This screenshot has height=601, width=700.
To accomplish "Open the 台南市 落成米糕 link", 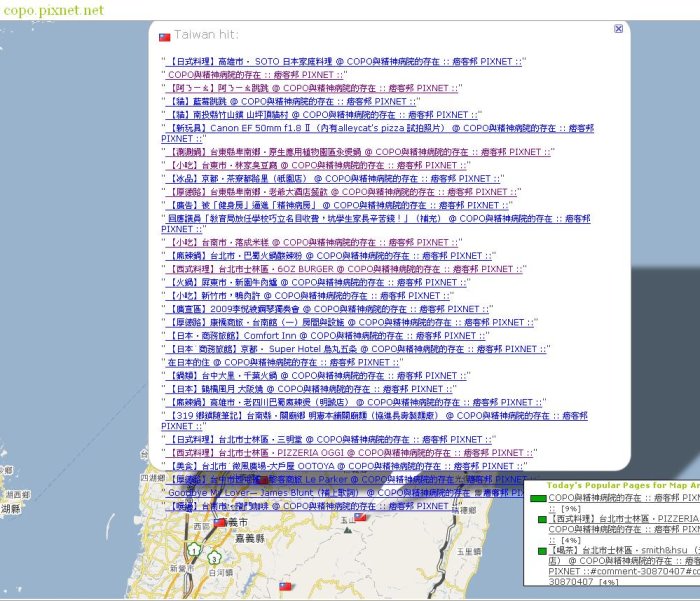I will pos(312,242).
